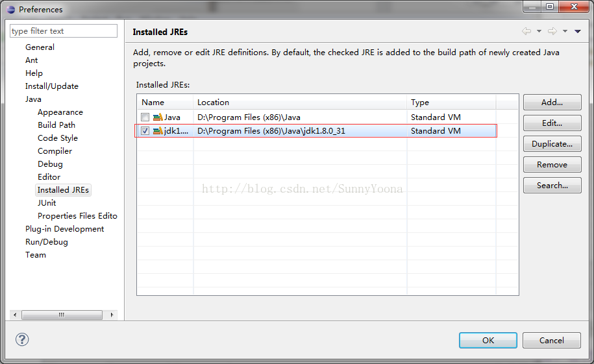This screenshot has height=364, width=594.
Task: Click the left scroll arrow in the sidebar
Action: pyautogui.click(x=15, y=315)
